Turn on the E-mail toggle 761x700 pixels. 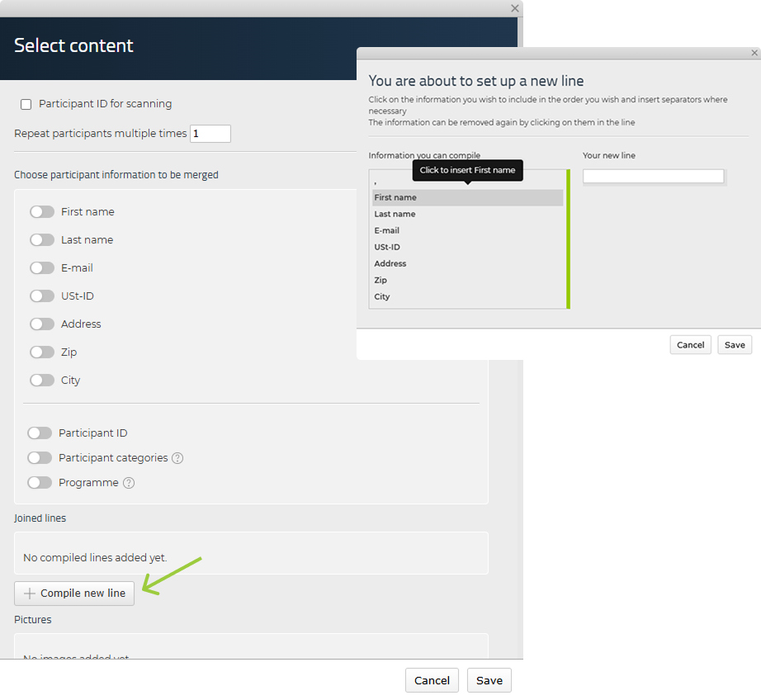42,268
